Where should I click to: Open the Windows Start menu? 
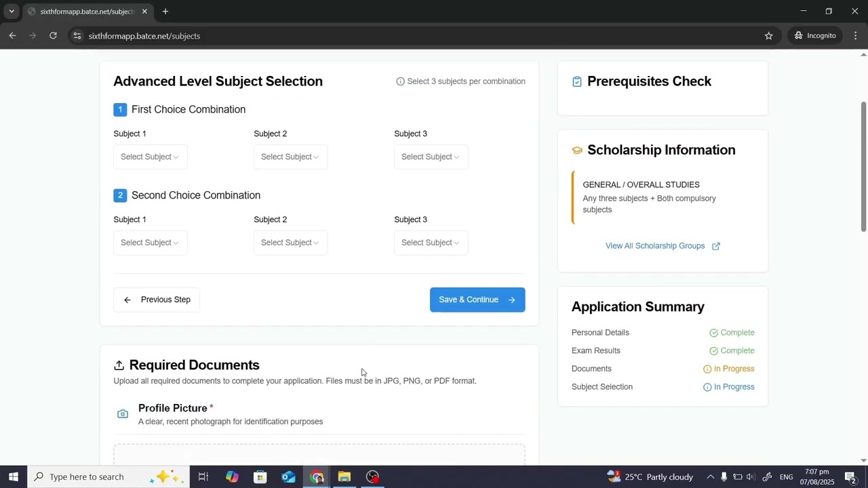point(14,476)
